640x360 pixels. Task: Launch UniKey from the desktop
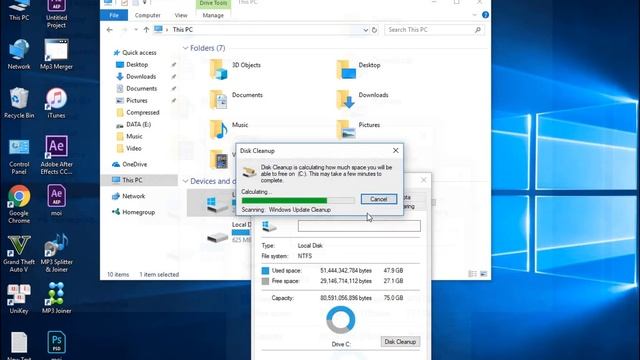pyautogui.click(x=19, y=299)
